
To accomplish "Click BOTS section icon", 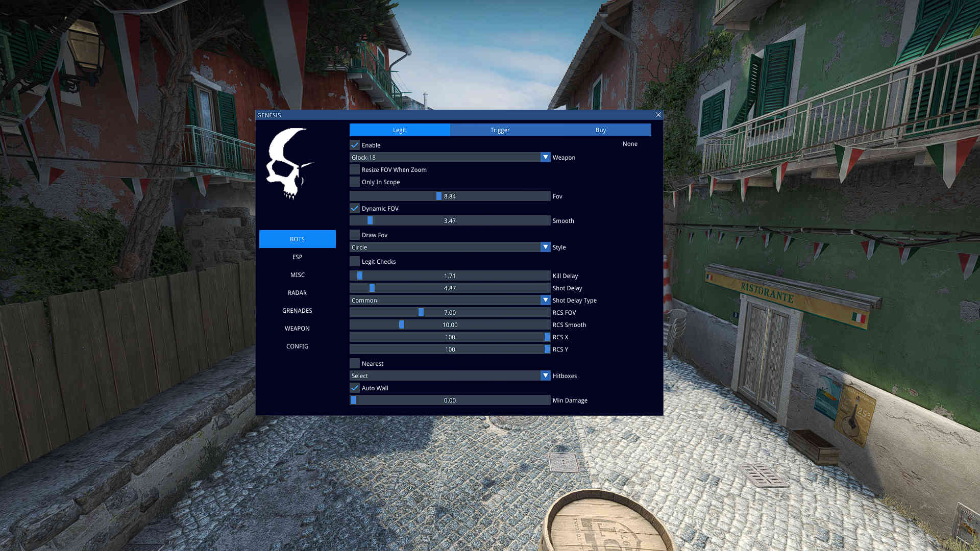I will click(297, 239).
